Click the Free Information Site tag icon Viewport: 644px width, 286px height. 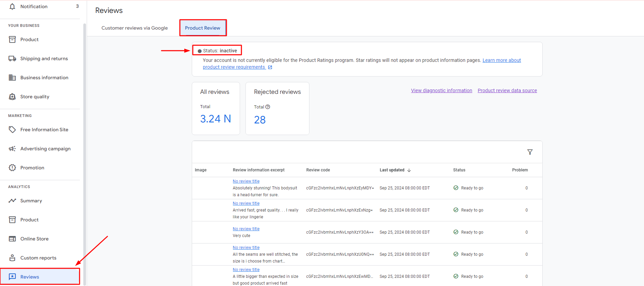pos(12,130)
